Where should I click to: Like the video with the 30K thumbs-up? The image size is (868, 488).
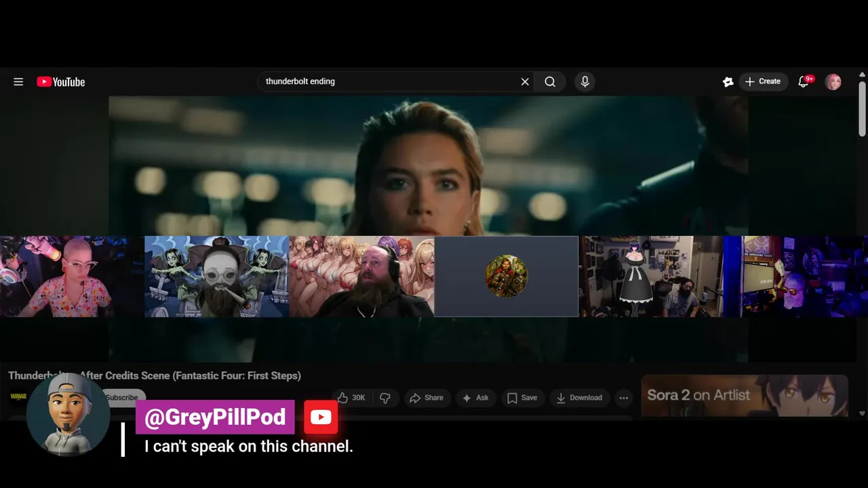pyautogui.click(x=351, y=398)
